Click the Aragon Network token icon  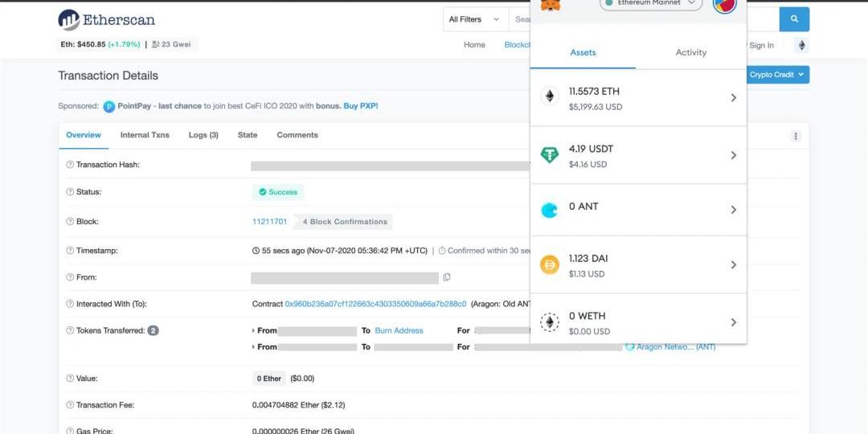tap(629, 347)
